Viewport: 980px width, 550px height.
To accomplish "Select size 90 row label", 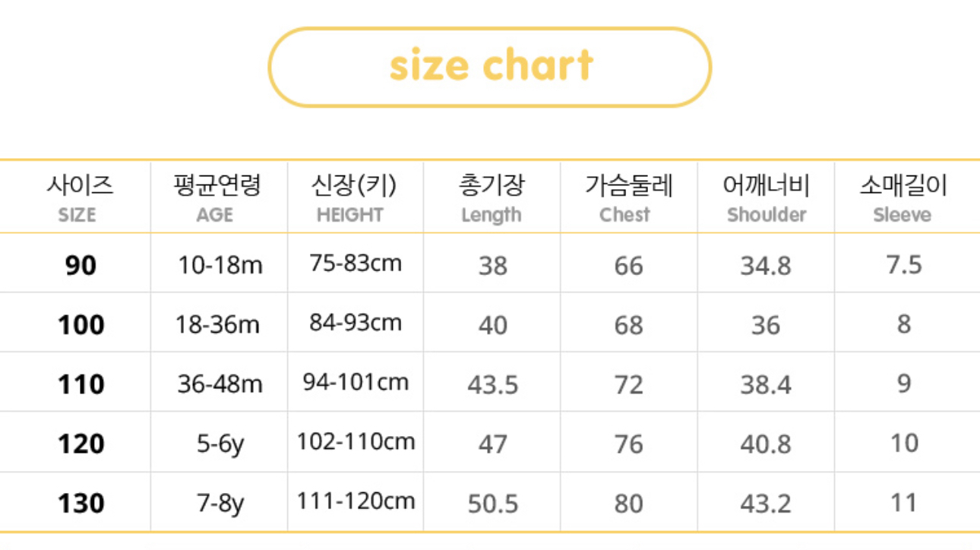I will pyautogui.click(x=81, y=265).
